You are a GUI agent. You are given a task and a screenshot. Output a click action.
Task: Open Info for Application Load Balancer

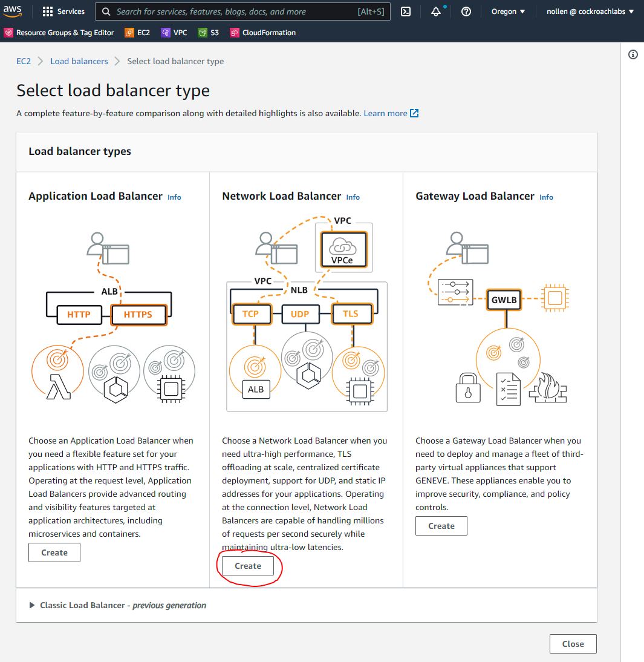174,197
